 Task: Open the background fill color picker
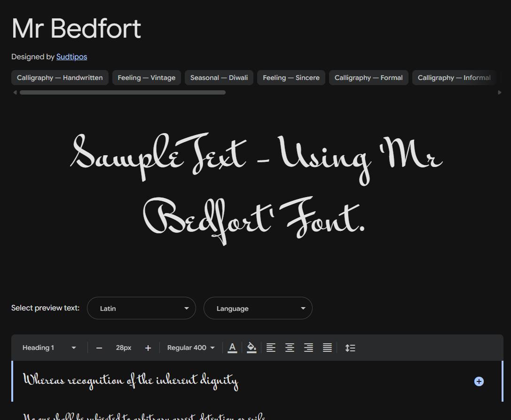tap(251, 348)
